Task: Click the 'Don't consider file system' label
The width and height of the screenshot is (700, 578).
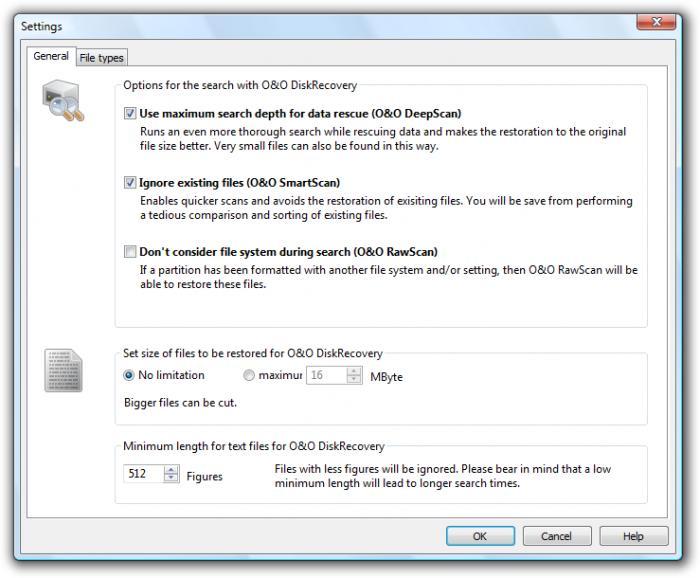Action: pyautogui.click(x=288, y=252)
